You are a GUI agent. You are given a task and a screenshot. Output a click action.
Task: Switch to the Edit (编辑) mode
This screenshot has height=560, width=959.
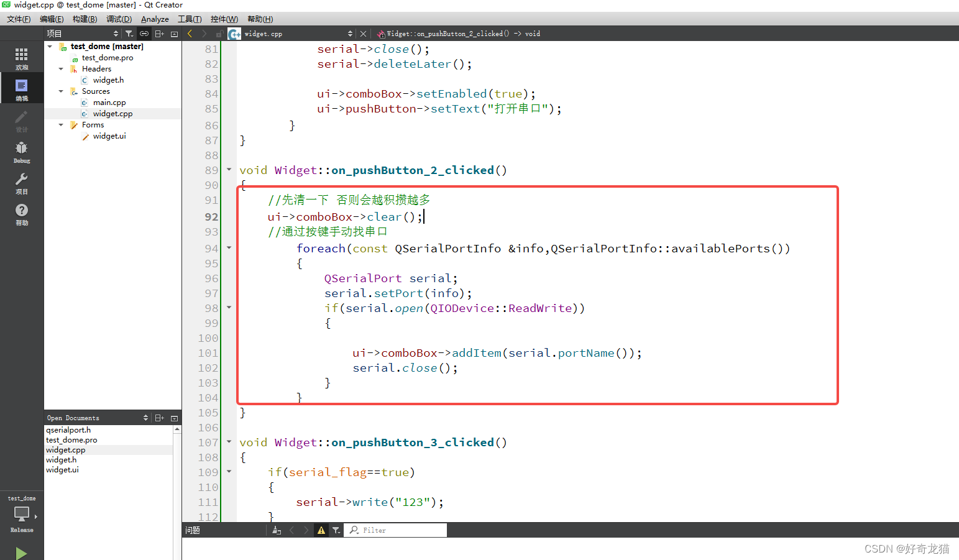(22, 89)
